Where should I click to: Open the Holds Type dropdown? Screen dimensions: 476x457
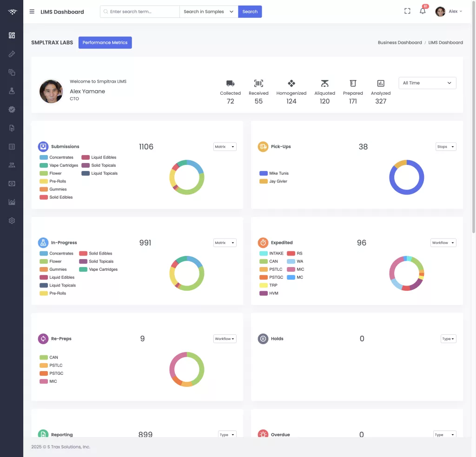coord(449,339)
